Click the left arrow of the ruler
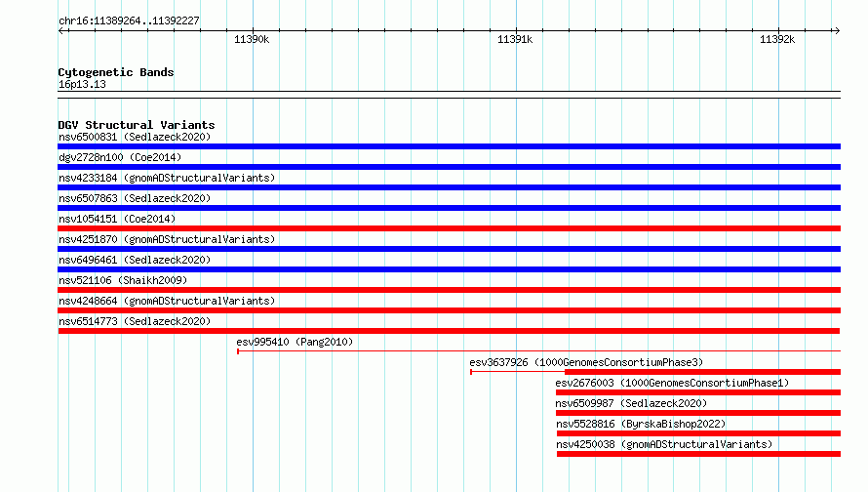Image resolution: width=868 pixels, height=492 pixels. pyautogui.click(x=61, y=30)
